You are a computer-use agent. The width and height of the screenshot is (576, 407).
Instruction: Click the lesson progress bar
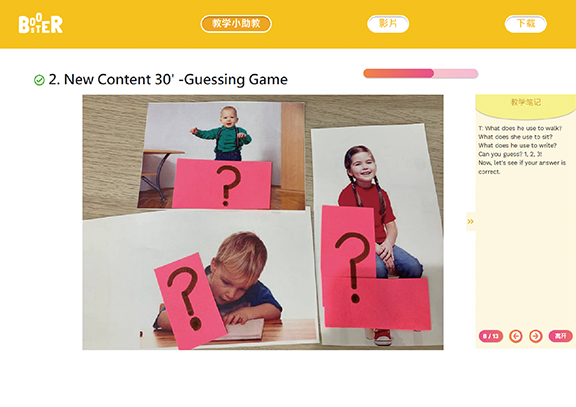pos(421,73)
